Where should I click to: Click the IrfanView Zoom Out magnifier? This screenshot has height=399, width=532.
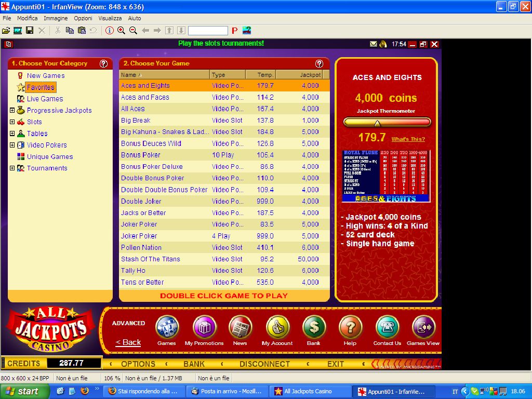(x=134, y=31)
